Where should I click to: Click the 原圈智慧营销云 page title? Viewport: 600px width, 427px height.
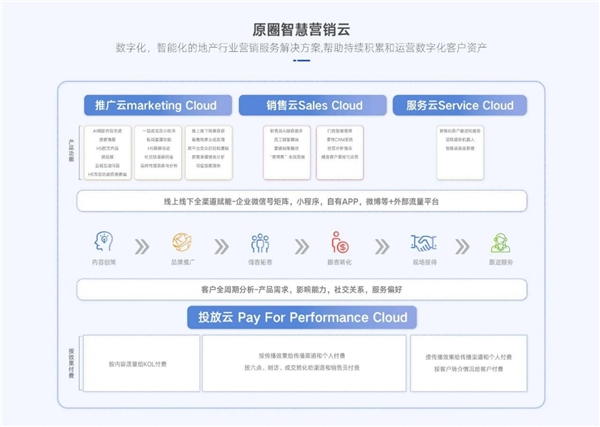pos(301,29)
